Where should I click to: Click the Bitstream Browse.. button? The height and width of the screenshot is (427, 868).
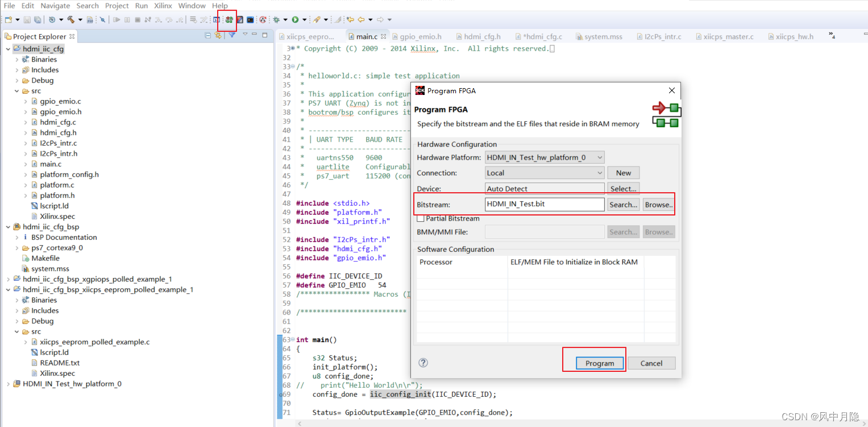[x=659, y=205]
